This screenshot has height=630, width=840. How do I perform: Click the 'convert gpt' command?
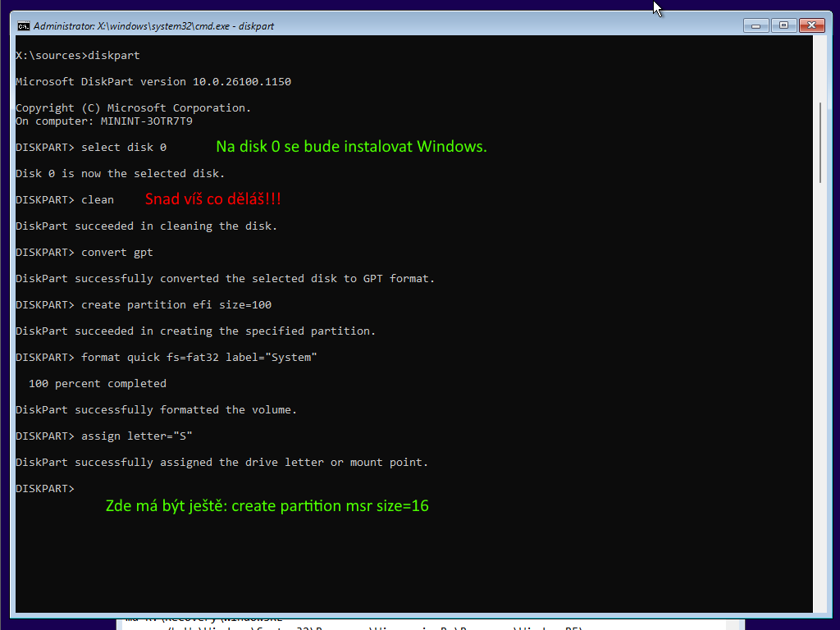[116, 252]
